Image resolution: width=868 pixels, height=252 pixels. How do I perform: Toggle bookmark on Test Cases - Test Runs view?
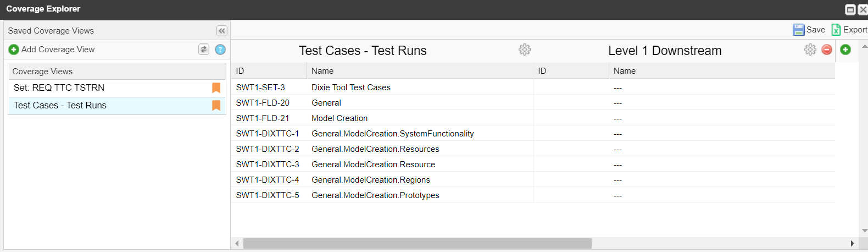coord(216,106)
